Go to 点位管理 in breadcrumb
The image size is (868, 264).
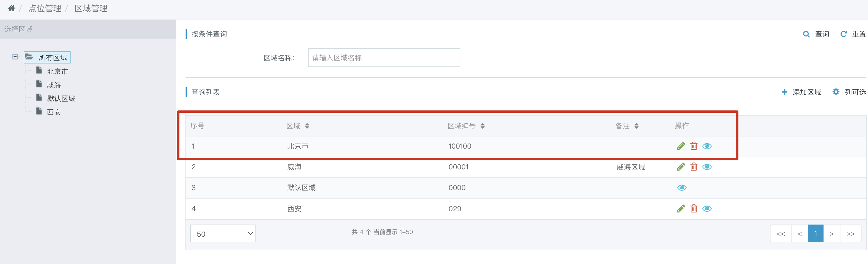[45, 8]
